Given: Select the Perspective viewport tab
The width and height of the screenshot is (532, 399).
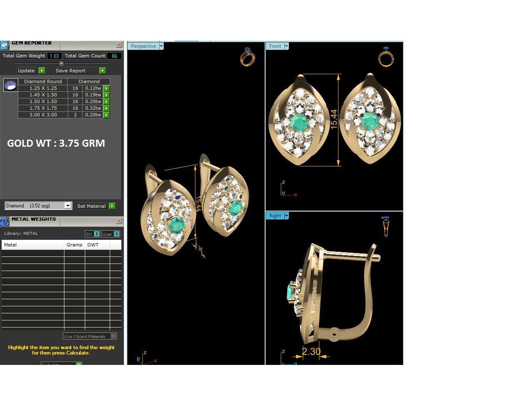Looking at the screenshot, I should click(x=143, y=46).
